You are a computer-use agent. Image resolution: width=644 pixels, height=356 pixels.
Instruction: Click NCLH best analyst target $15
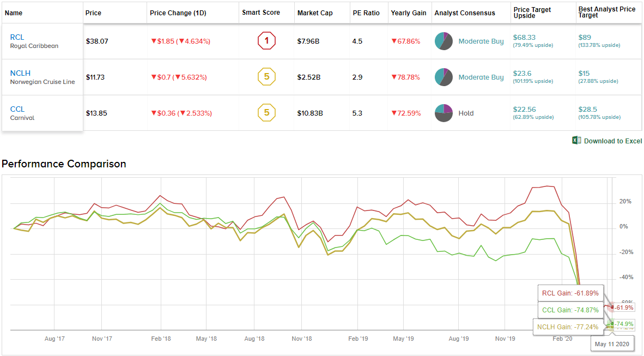tap(584, 73)
